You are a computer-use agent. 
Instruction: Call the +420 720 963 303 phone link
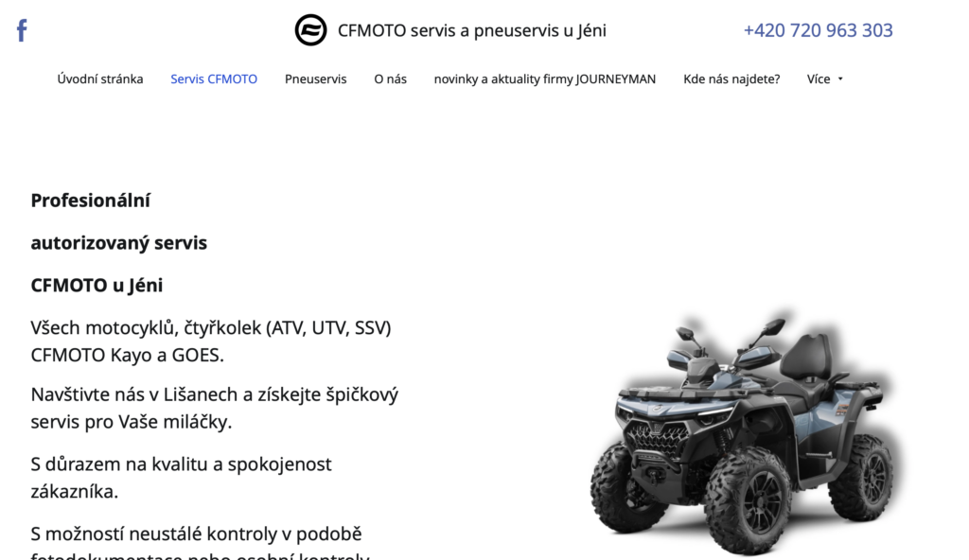pos(819,30)
